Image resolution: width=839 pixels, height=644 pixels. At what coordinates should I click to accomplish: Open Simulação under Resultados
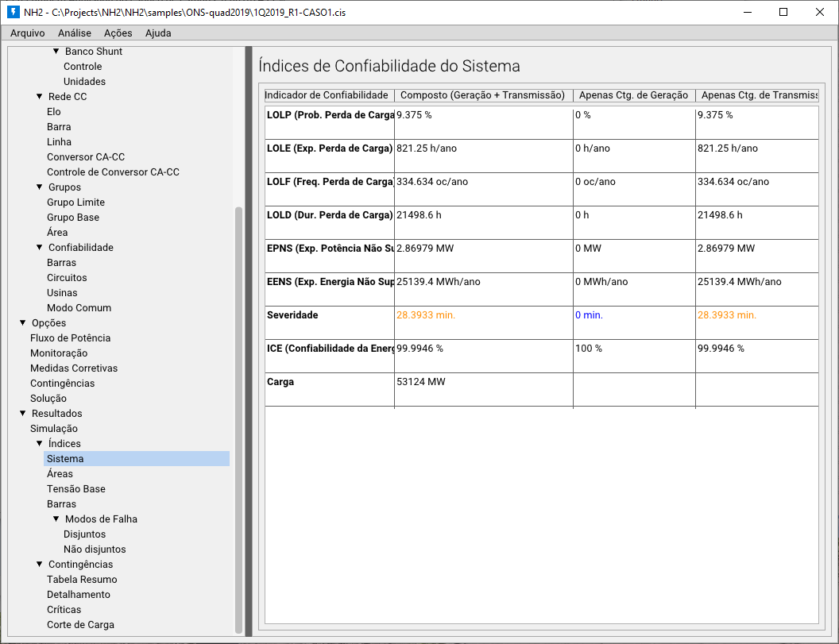(53, 429)
